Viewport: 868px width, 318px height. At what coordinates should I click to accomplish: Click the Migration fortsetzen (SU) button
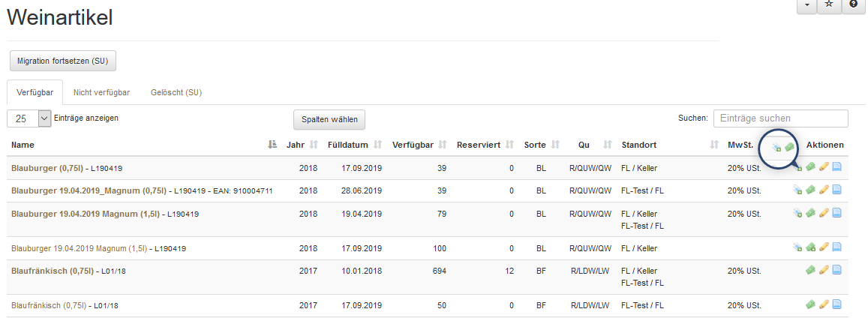62,60
